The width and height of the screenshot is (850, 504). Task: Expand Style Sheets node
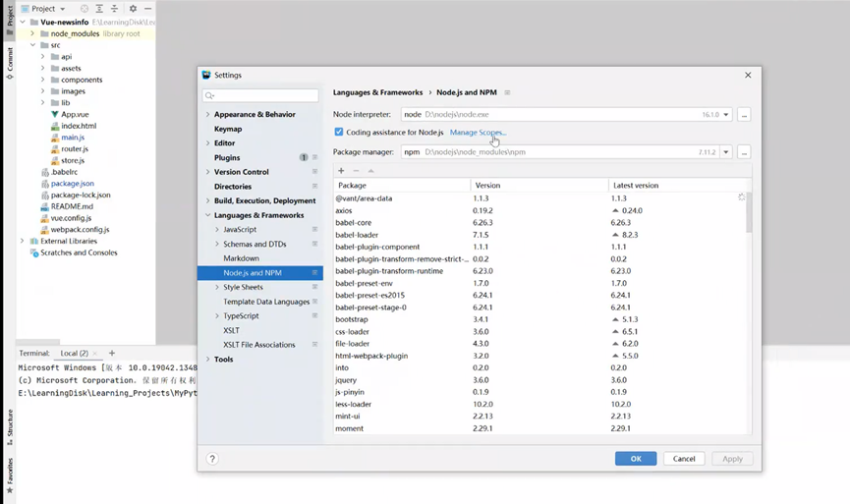217,287
